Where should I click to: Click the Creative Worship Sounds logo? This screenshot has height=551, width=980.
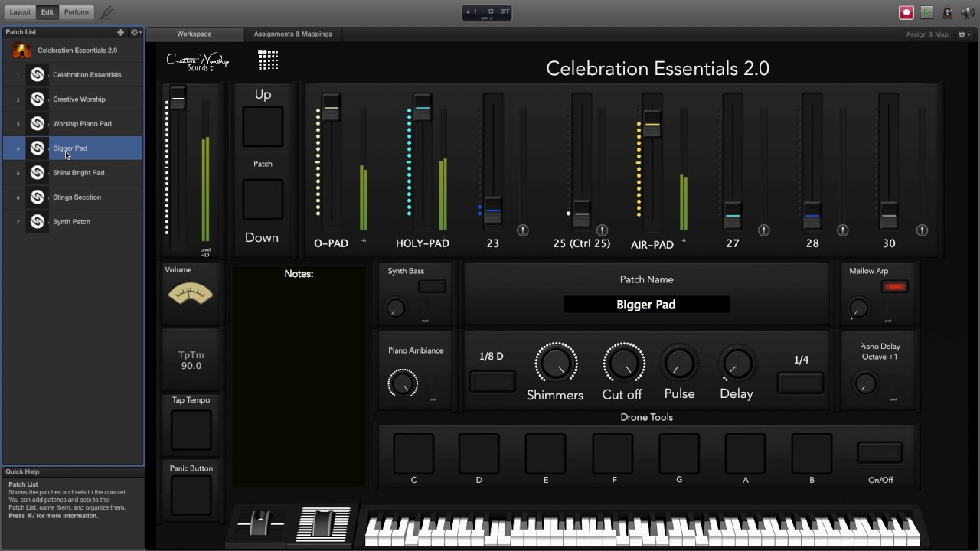(x=198, y=61)
